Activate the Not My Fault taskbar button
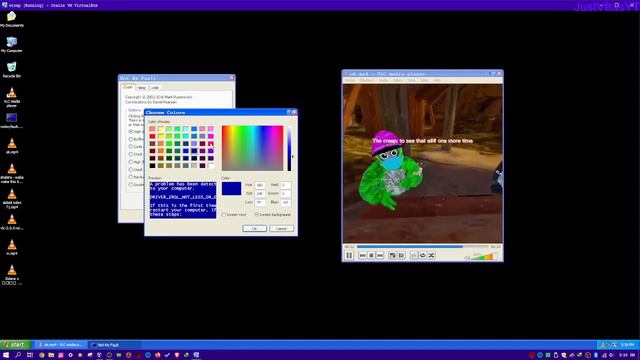640x360 pixels. point(114,345)
